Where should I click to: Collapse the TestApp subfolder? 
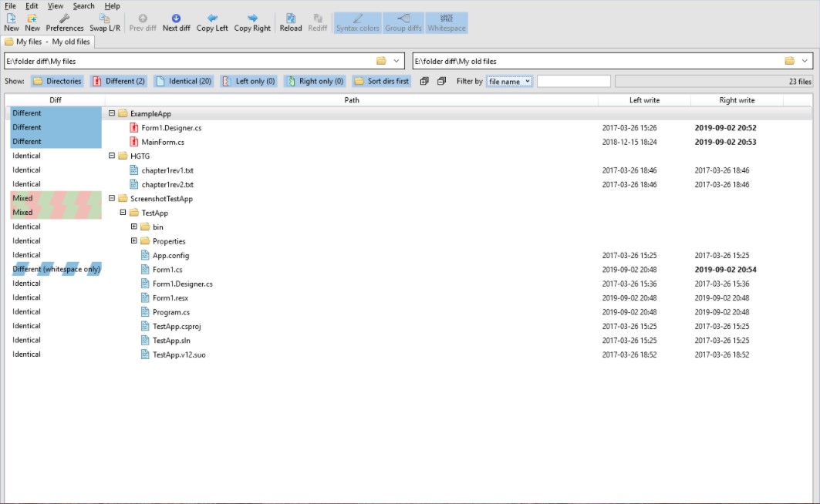click(123, 213)
